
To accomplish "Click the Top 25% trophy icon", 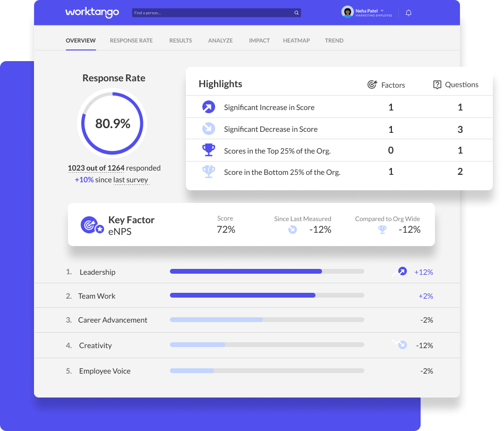I will [x=209, y=150].
